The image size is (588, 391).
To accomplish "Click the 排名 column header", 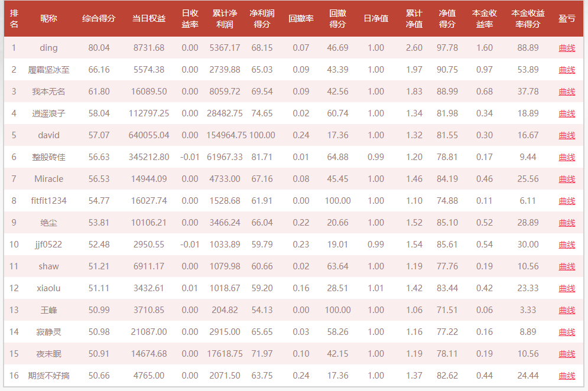I will point(14,18).
